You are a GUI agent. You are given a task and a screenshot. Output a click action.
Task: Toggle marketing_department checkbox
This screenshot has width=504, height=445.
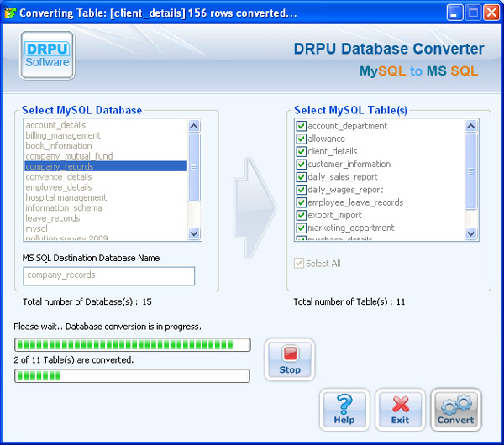click(302, 228)
